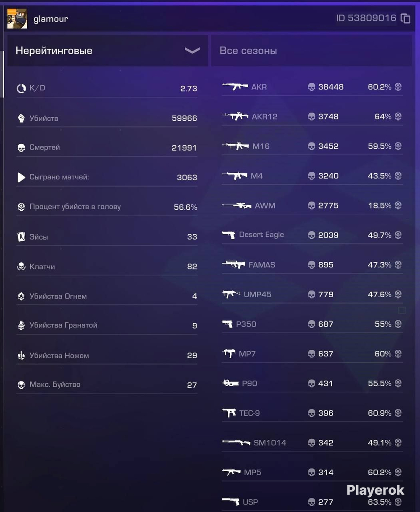The width and height of the screenshot is (420, 512).
Task: Open the UMP45 weapon stats row
Action: pyautogui.click(x=312, y=294)
